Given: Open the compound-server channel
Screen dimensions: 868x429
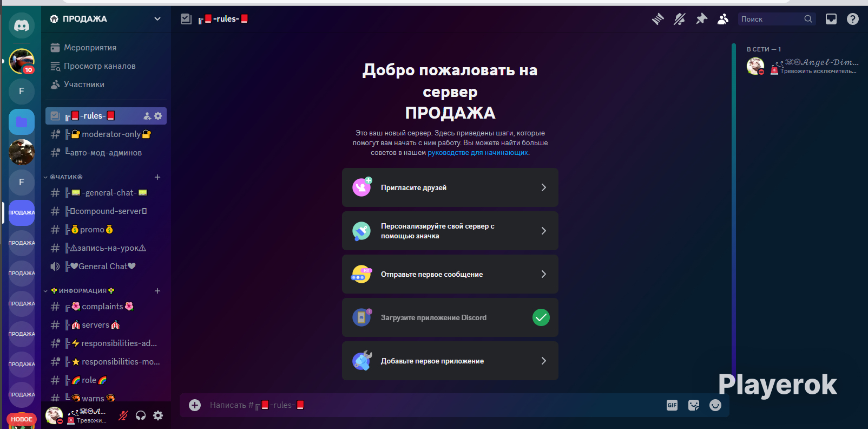Looking at the screenshot, I should (x=106, y=211).
